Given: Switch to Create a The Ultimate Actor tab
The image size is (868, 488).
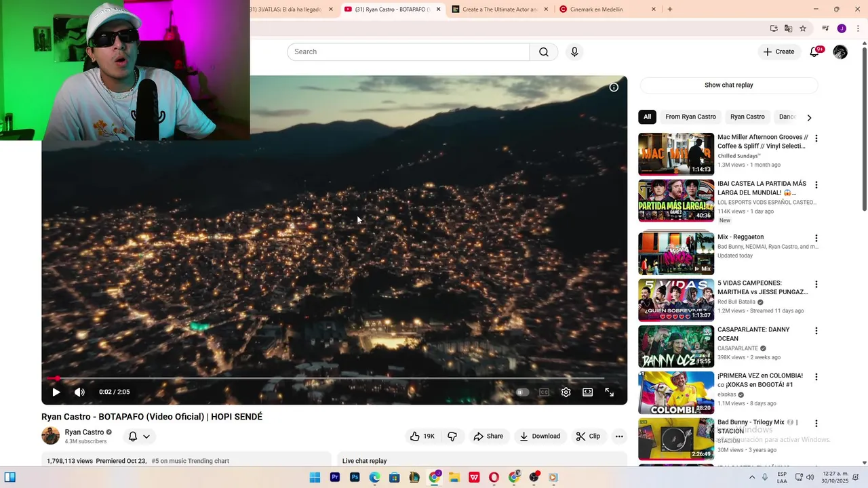Looking at the screenshot, I should [499, 9].
